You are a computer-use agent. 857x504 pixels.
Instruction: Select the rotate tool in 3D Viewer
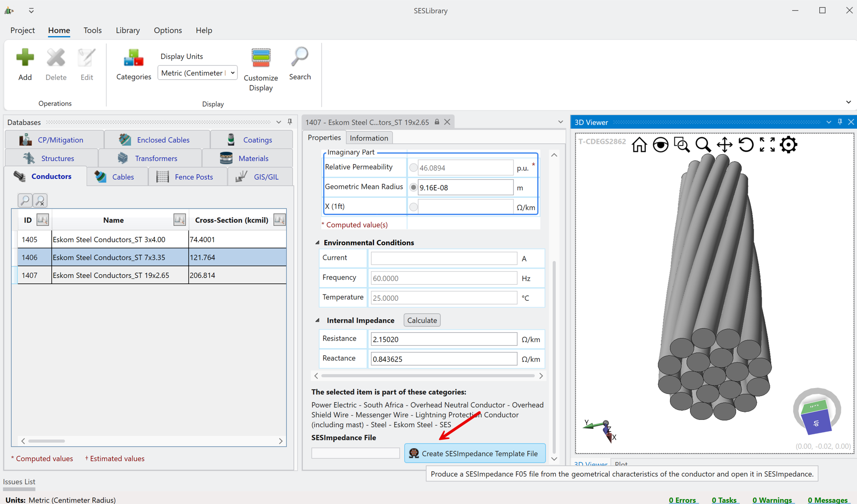coord(746,145)
